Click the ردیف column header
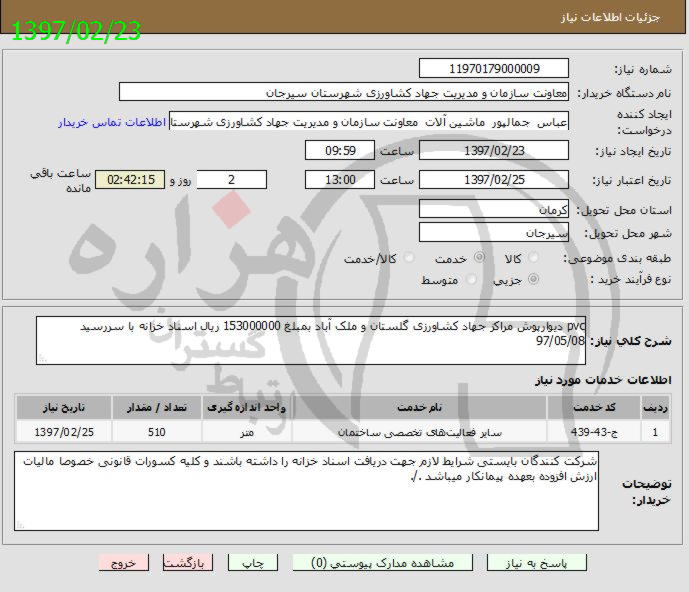This screenshot has height=592, width=689. (x=655, y=407)
